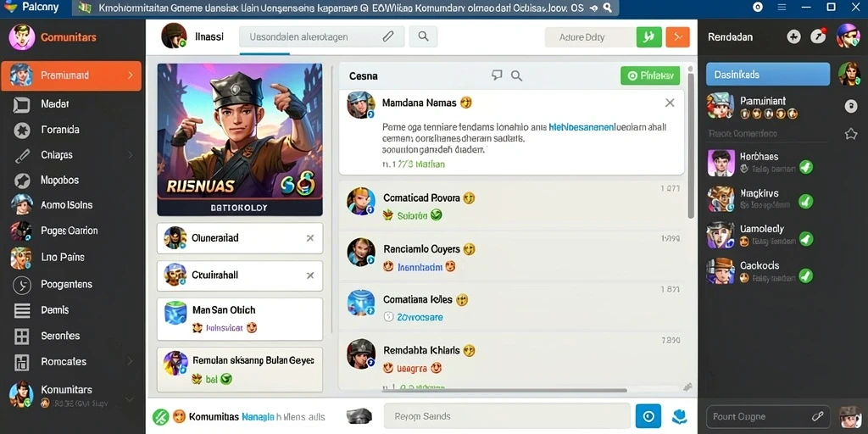
Task: Click the Comaticad Rovora avatar
Action: pos(361,201)
